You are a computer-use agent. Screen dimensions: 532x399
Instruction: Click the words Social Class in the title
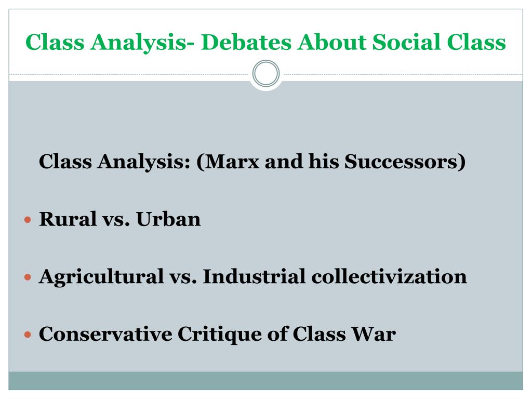tap(439, 42)
